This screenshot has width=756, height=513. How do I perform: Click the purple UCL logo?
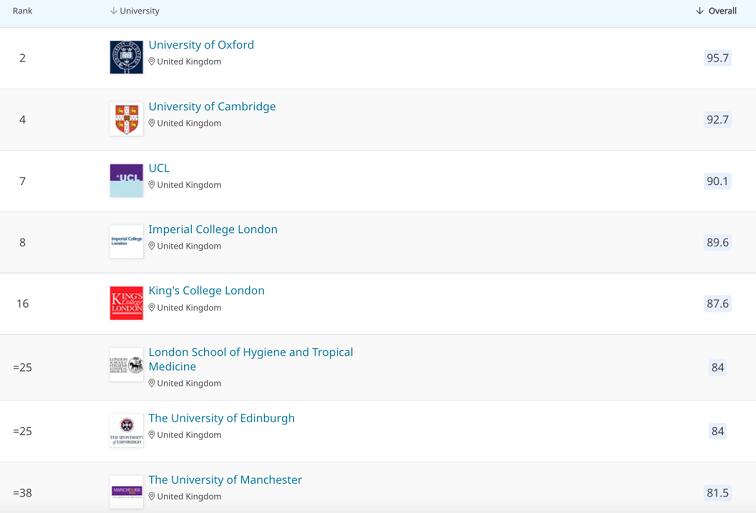click(126, 180)
